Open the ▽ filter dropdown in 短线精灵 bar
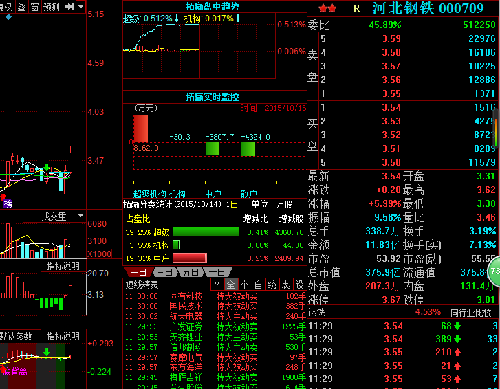The width and height of the screenshot is (500, 389). click(x=217, y=284)
